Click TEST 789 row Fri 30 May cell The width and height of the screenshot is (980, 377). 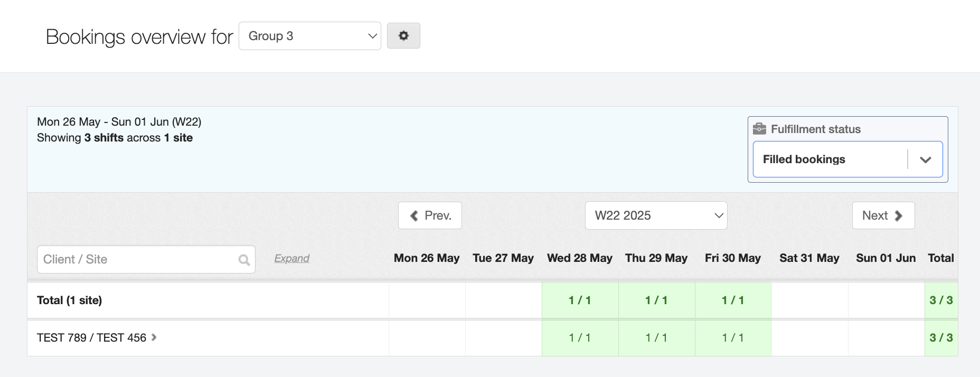point(733,338)
